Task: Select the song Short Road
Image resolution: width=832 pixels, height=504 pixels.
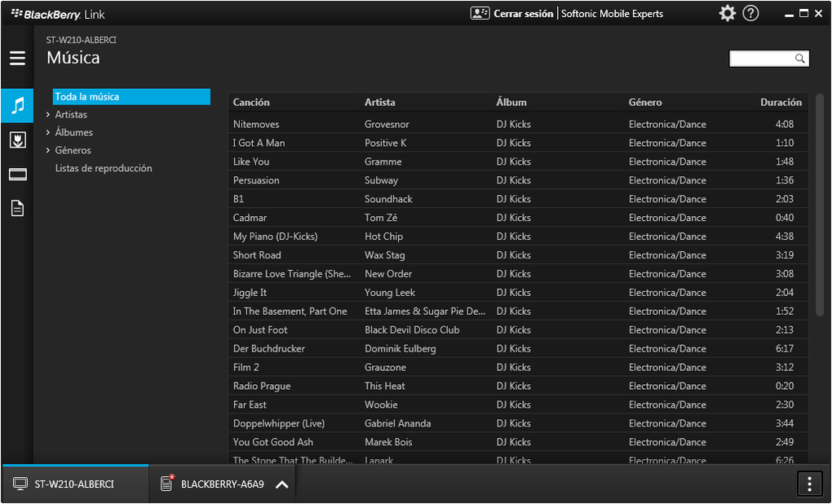Action: coord(257,255)
